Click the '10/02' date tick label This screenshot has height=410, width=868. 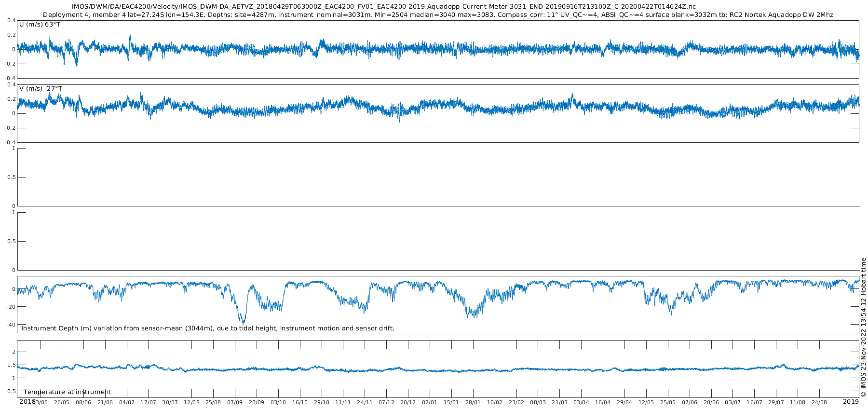tap(495, 402)
